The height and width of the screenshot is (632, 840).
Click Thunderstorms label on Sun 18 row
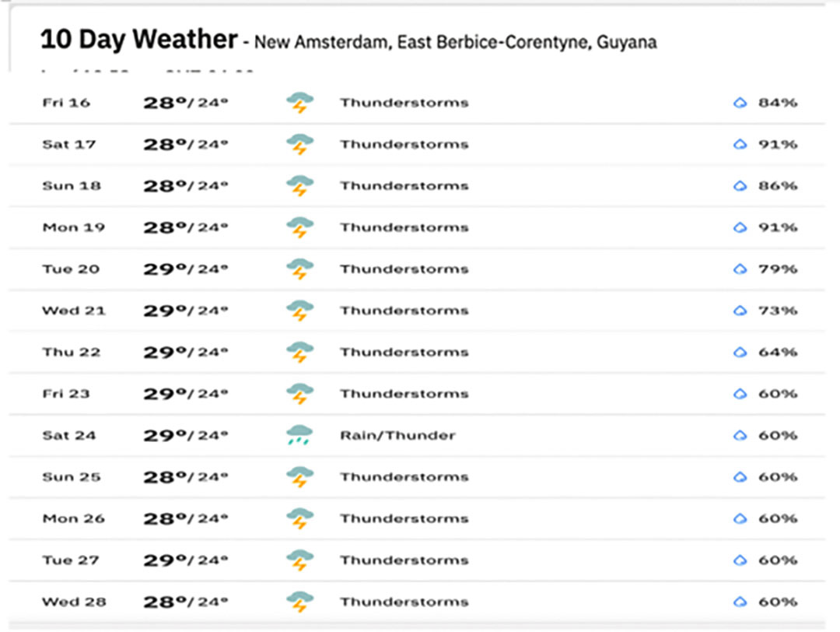coord(404,185)
